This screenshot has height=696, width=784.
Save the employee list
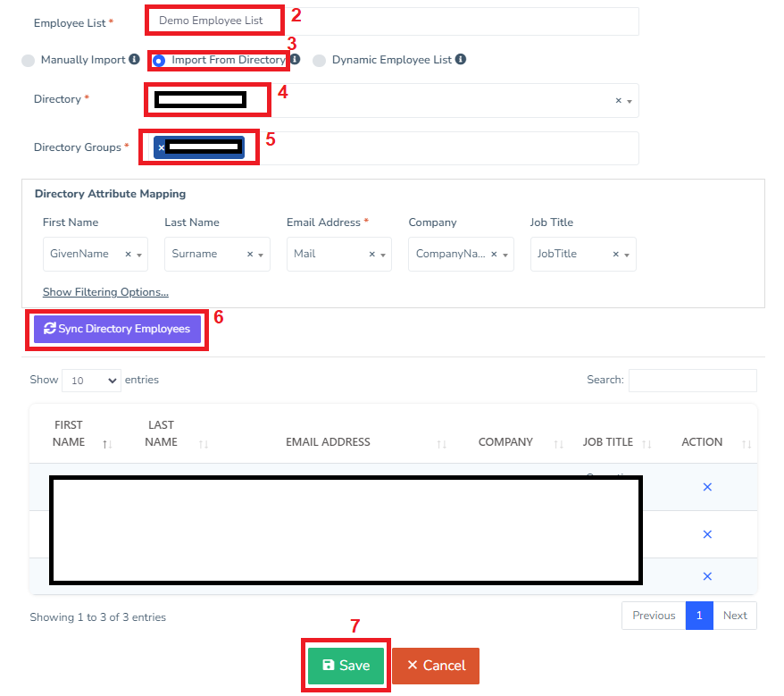[346, 666]
